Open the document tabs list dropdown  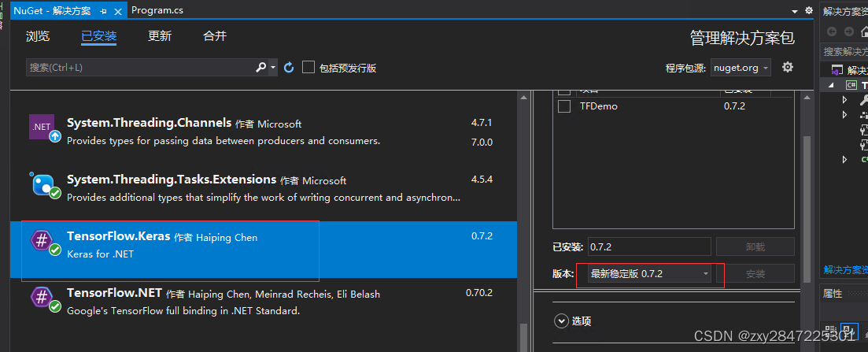coord(795,10)
